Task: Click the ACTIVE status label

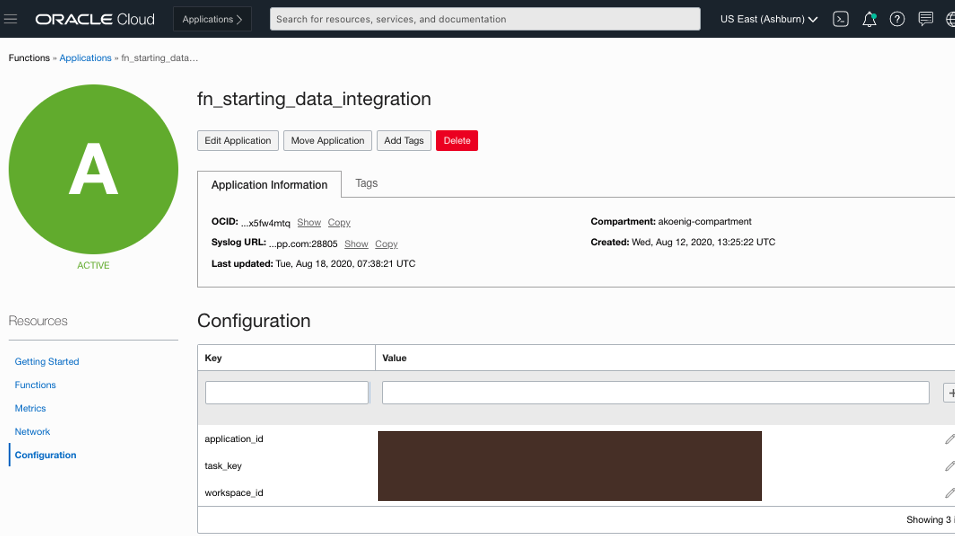Action: (93, 266)
